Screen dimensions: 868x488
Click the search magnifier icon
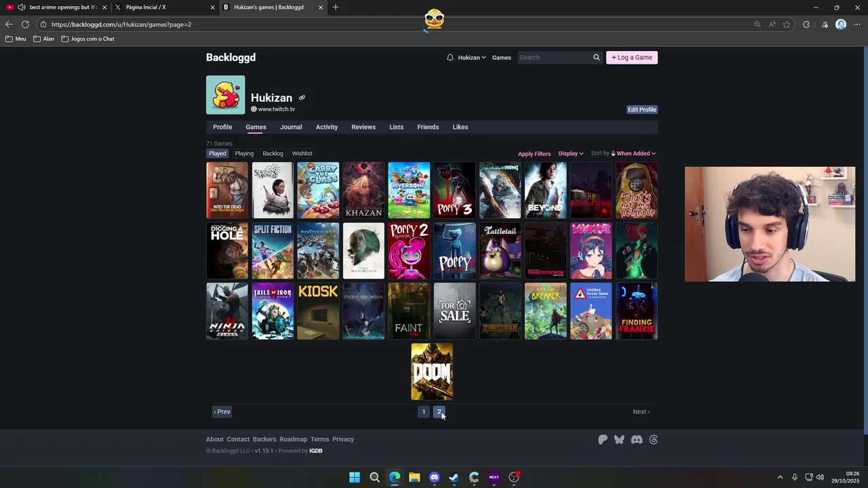pos(597,58)
